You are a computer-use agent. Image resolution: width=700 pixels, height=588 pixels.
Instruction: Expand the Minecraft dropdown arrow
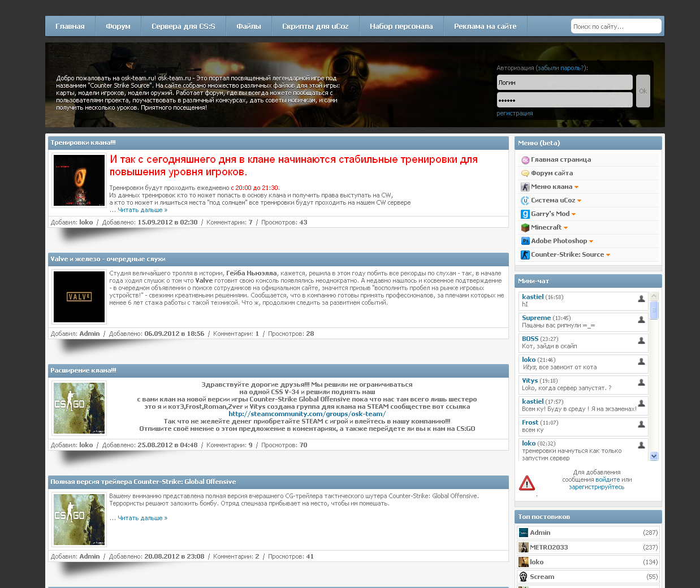click(566, 228)
